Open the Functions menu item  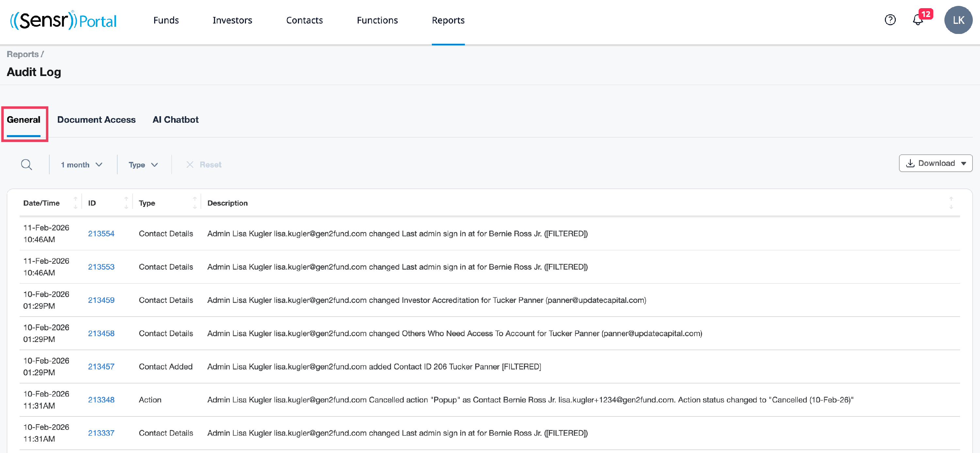click(x=377, y=20)
